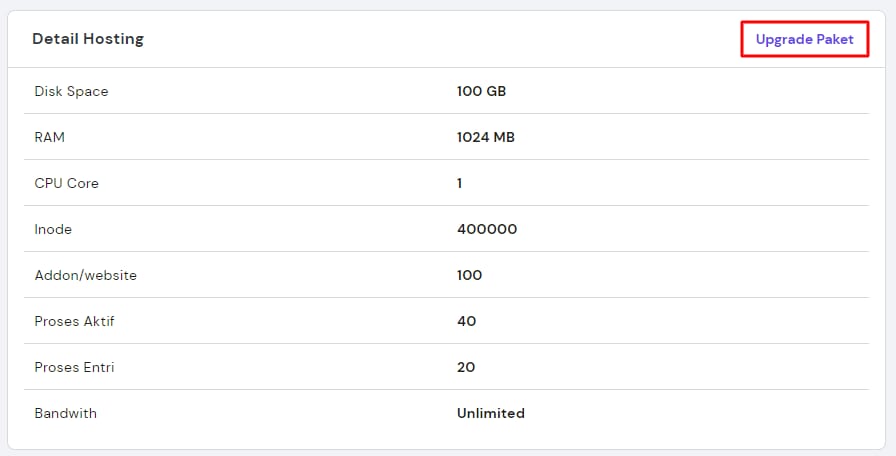The width and height of the screenshot is (896, 456).
Task: Click the Upgrade Paket link
Action: (804, 39)
